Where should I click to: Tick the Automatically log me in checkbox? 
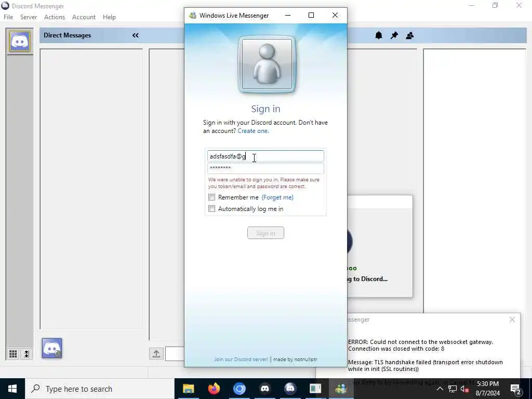click(212, 209)
